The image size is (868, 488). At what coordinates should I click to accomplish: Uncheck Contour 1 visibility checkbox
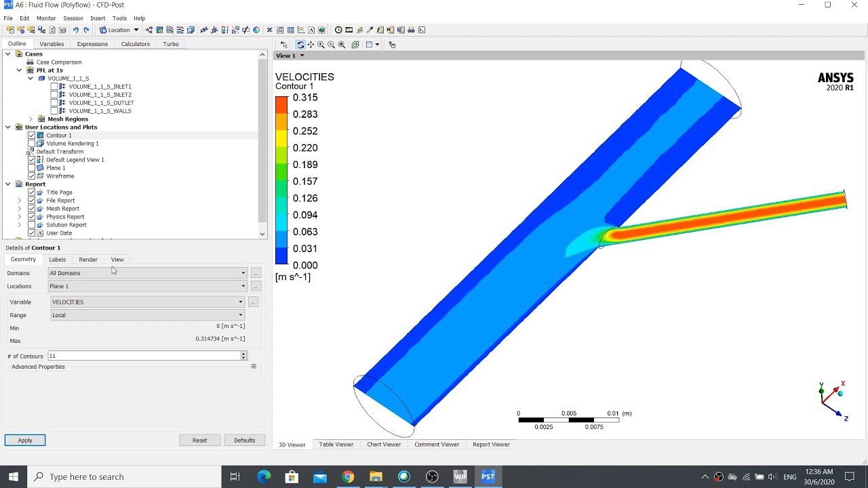[31, 136]
